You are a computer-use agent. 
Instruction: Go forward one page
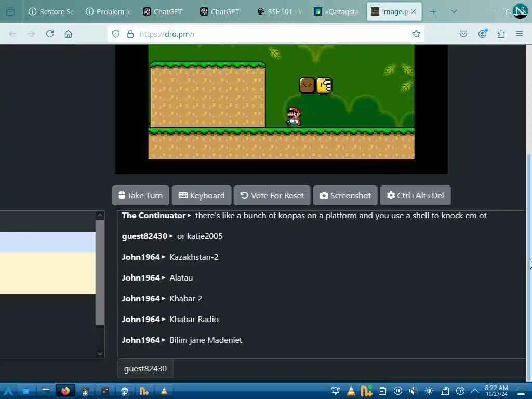coord(31,34)
